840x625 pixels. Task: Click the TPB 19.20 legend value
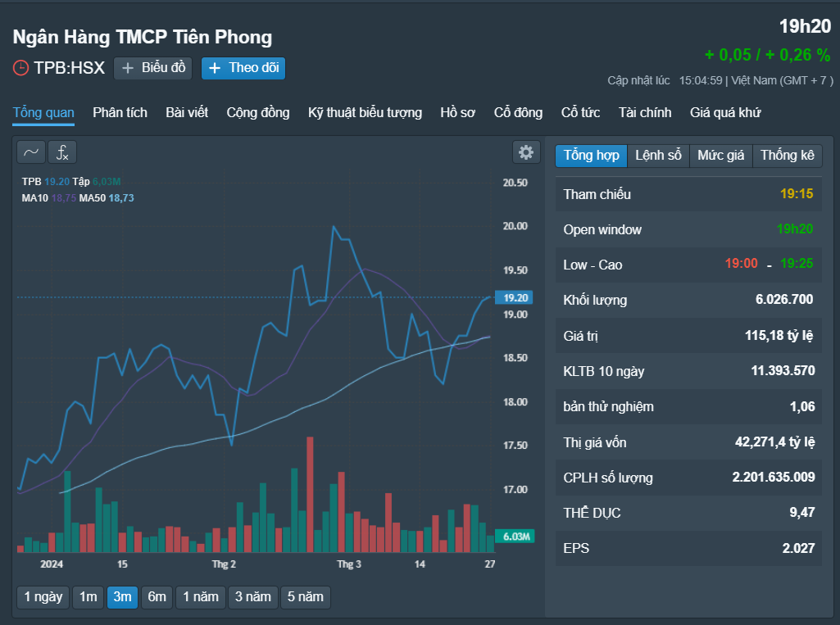click(x=57, y=182)
